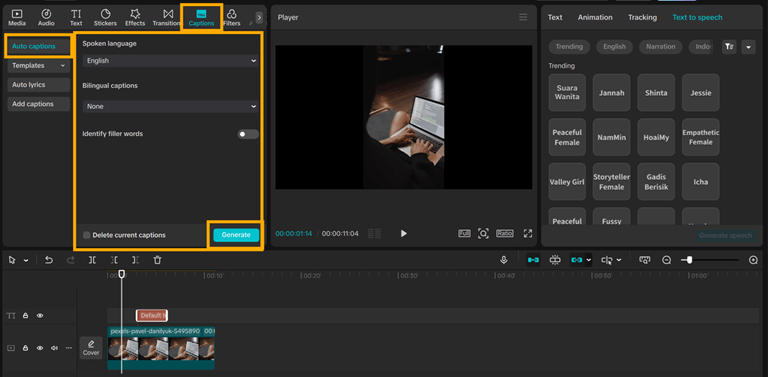This screenshot has height=377, width=768.
Task: Undo the last action
Action: pyautogui.click(x=48, y=260)
